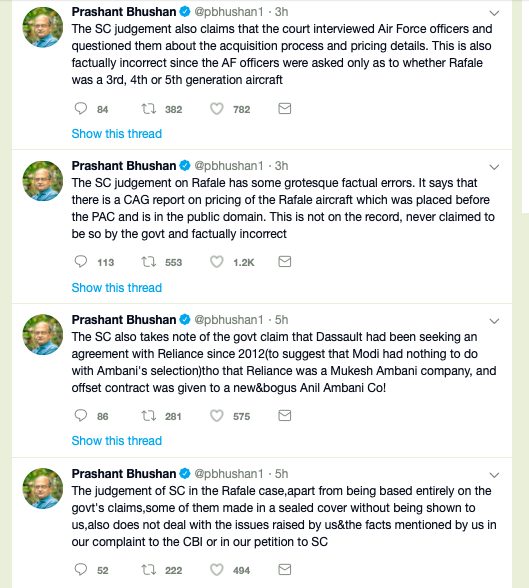Like the sealed cover tweet with 494 likes
The height and width of the screenshot is (588, 529).
pyautogui.click(x=216, y=570)
